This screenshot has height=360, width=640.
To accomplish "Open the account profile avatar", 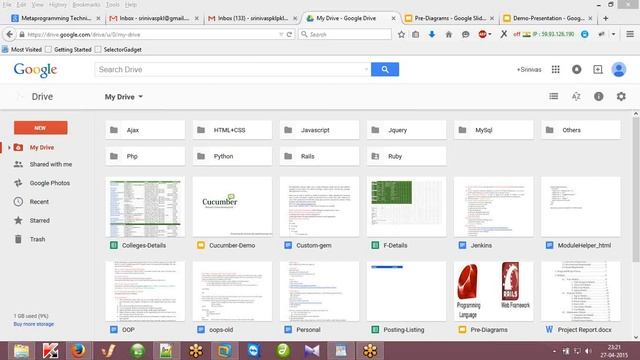I will 619,69.
